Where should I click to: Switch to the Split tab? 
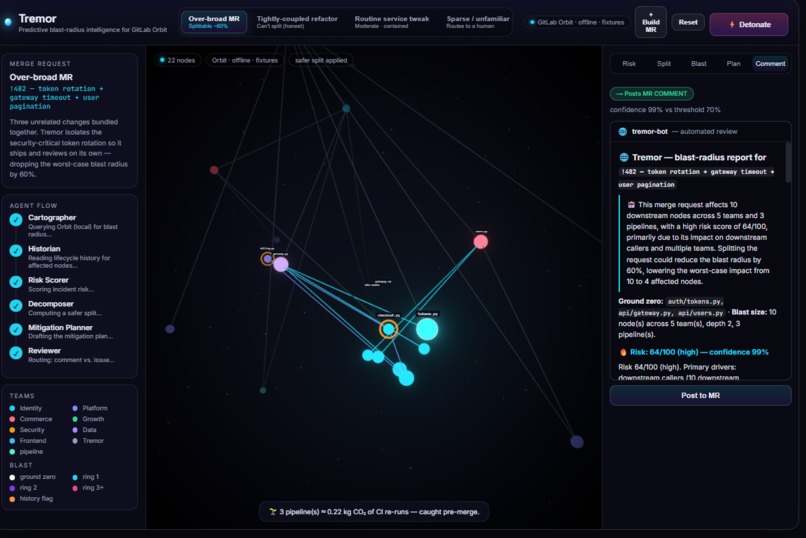(664, 64)
